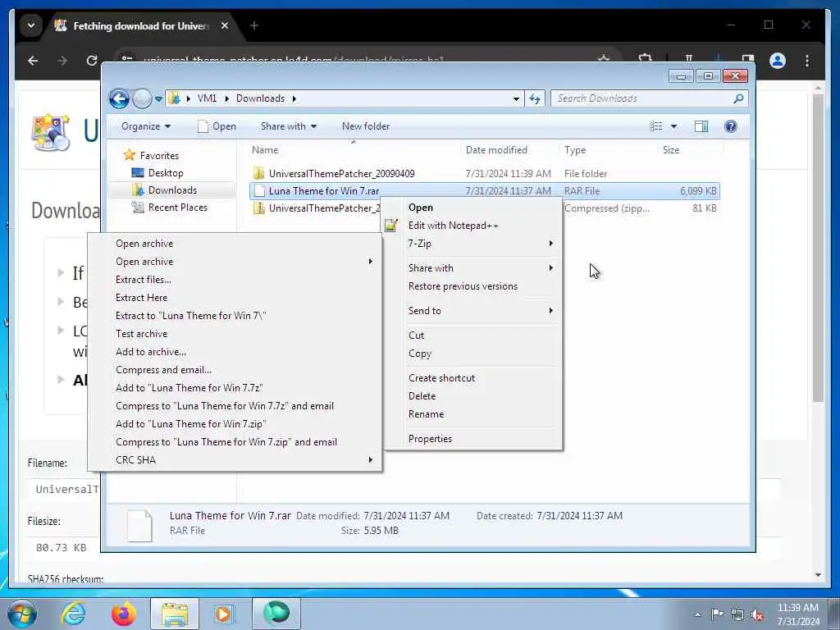Open the view options dropdown arrow
The width and height of the screenshot is (840, 630).
[674, 126]
